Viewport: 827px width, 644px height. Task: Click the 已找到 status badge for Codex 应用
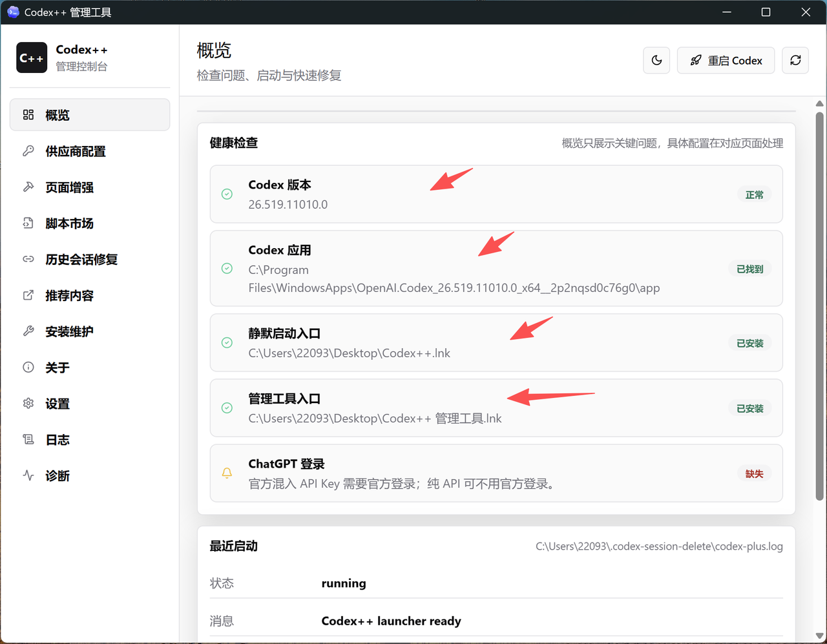coord(749,269)
